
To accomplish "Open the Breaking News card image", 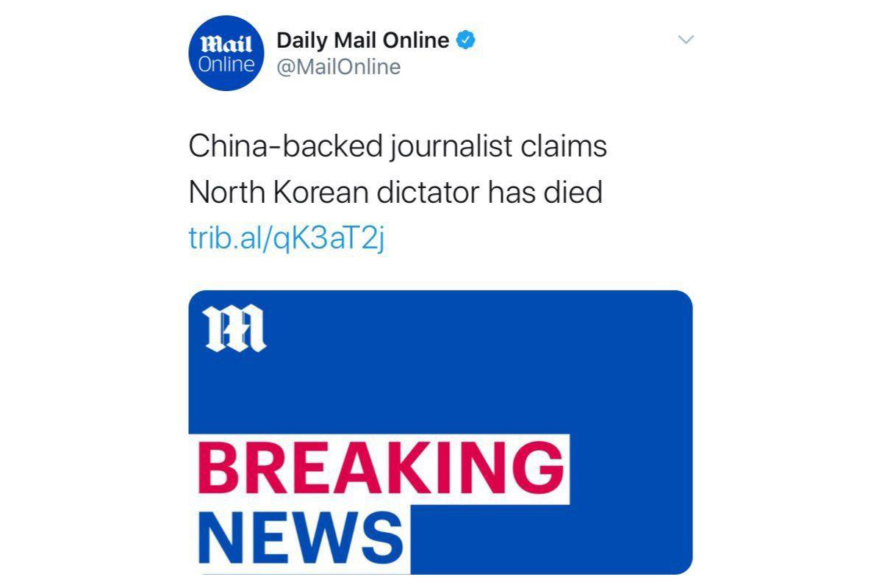I will (x=440, y=432).
